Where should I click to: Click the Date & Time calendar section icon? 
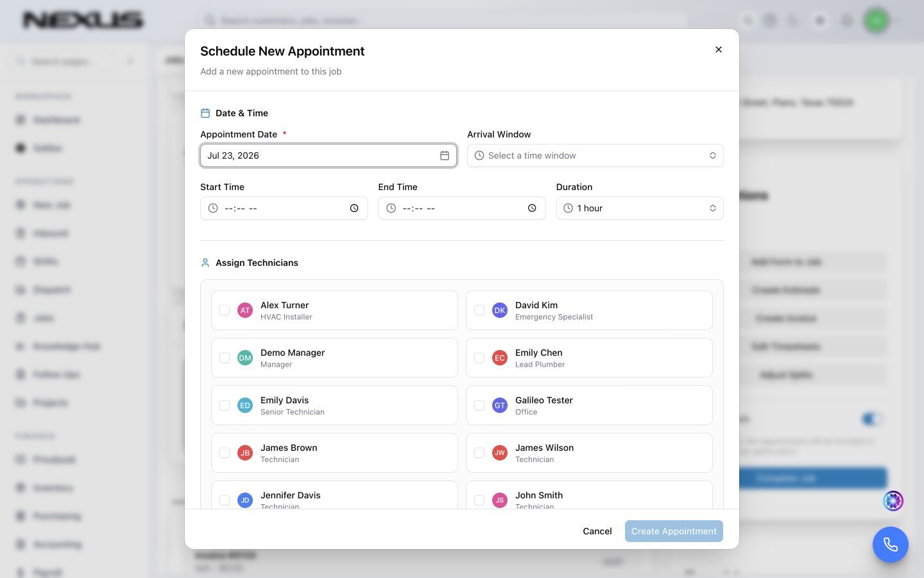click(x=205, y=113)
